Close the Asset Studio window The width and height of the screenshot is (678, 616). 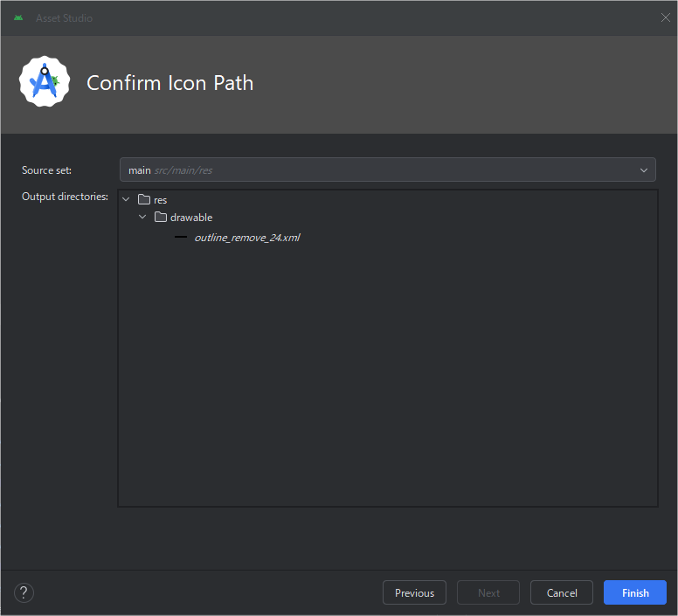pyautogui.click(x=665, y=17)
